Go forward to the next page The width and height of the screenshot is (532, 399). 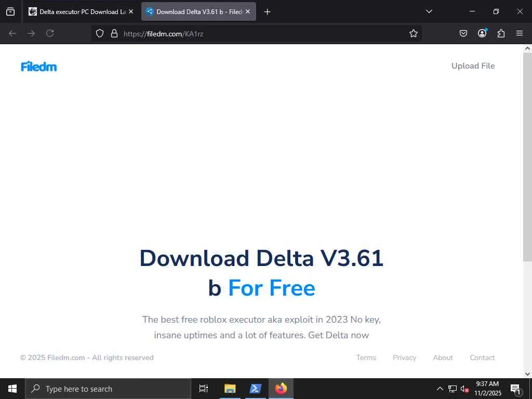[31, 33]
